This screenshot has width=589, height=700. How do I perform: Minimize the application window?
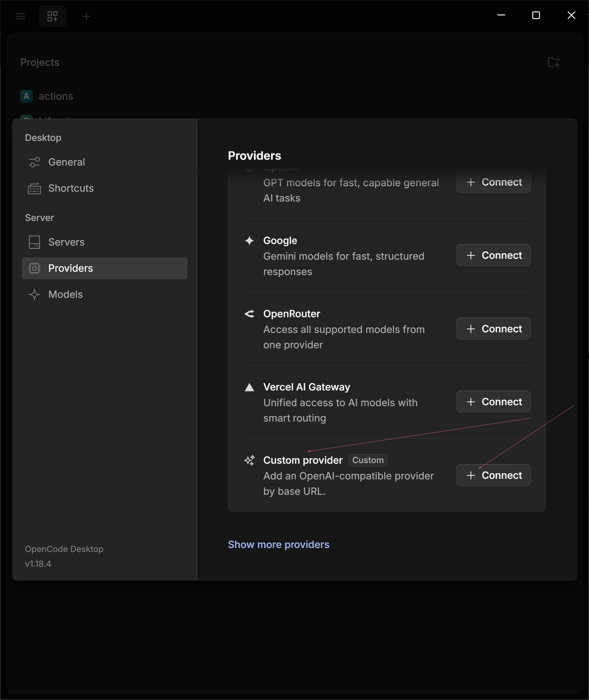[501, 15]
